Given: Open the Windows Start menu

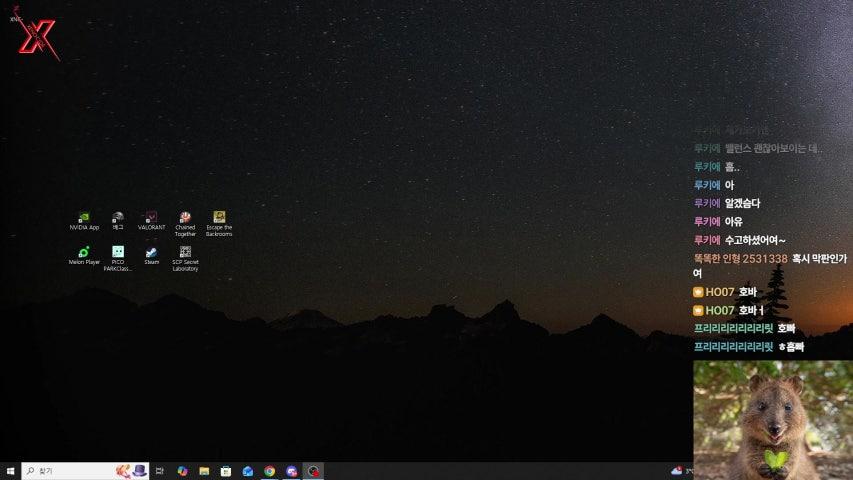Looking at the screenshot, I should point(10,471).
